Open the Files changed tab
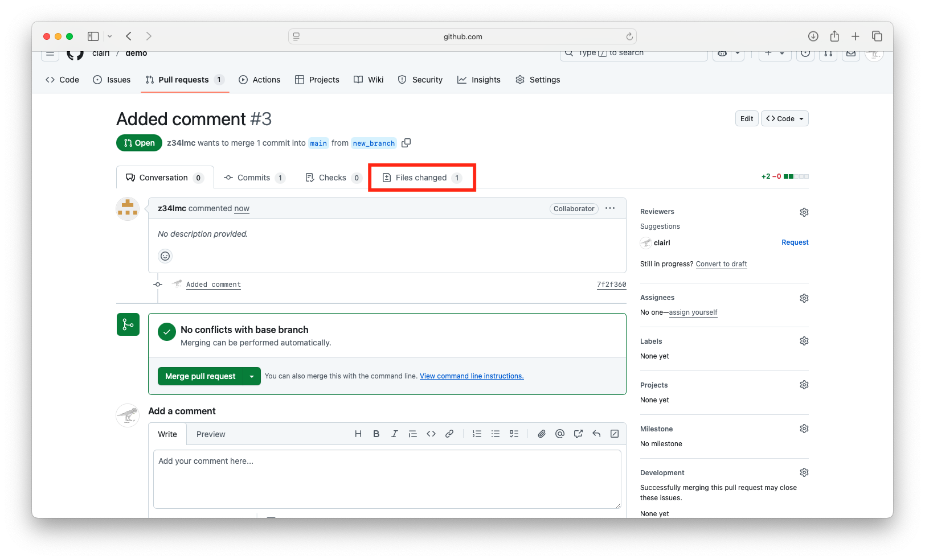The width and height of the screenshot is (925, 560). [421, 178]
